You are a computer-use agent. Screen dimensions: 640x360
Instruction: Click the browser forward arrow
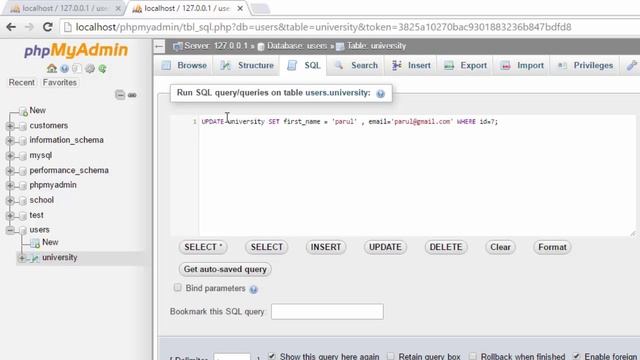29,27
